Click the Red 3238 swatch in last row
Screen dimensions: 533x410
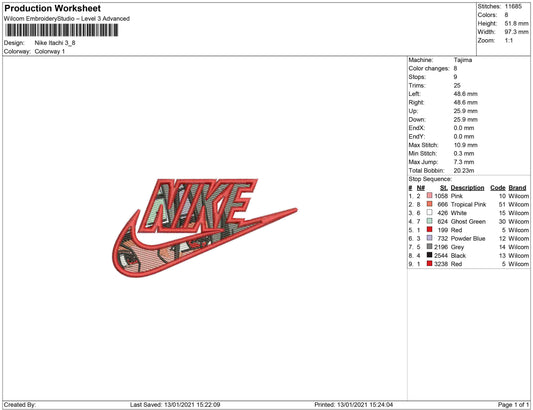(x=430, y=264)
